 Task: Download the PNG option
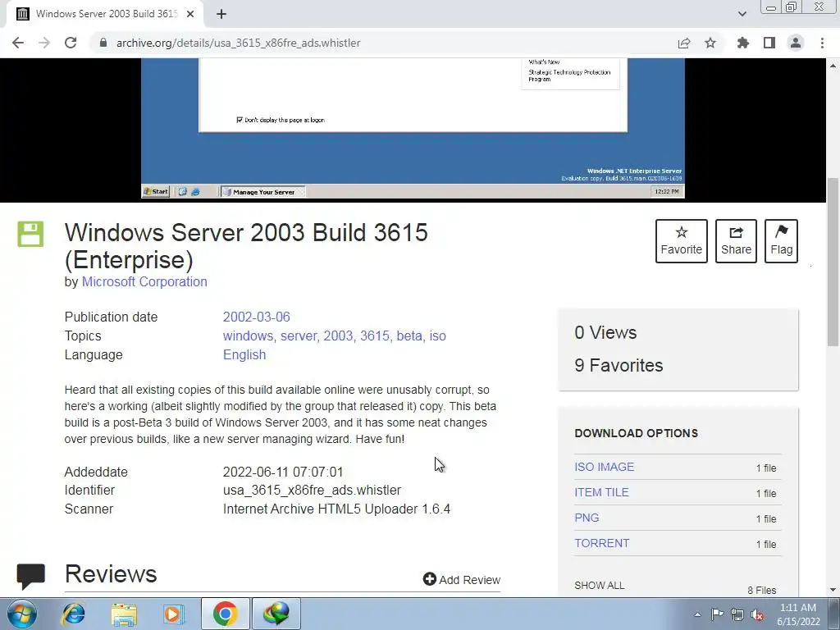[x=587, y=518]
